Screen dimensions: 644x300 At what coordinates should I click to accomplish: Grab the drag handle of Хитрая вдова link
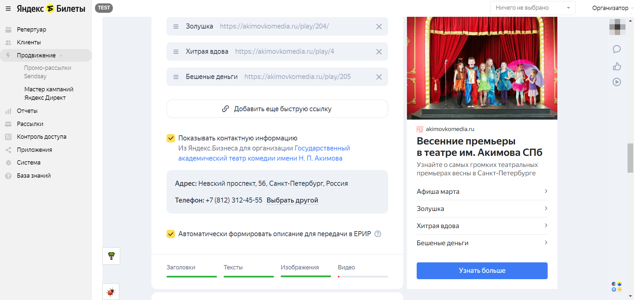point(176,51)
